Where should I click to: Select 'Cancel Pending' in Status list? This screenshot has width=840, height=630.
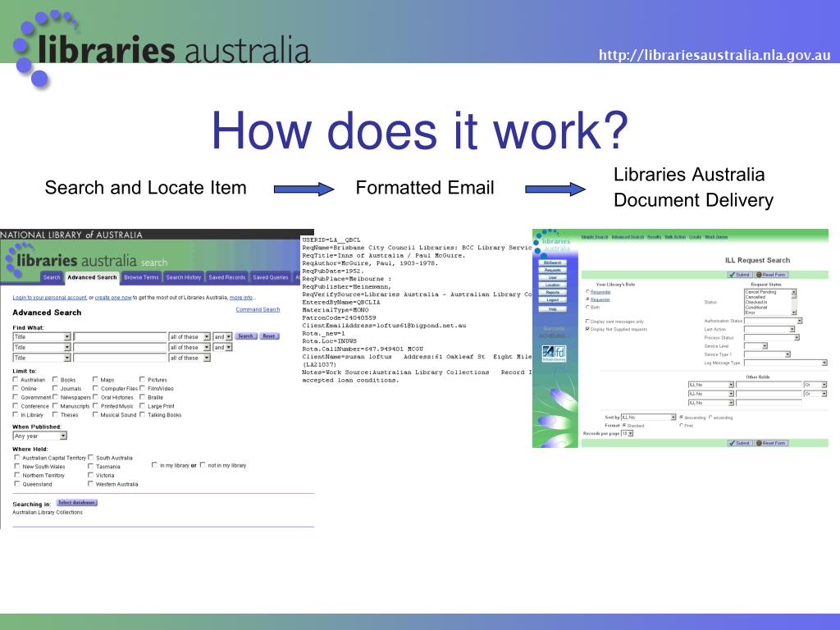click(760, 292)
